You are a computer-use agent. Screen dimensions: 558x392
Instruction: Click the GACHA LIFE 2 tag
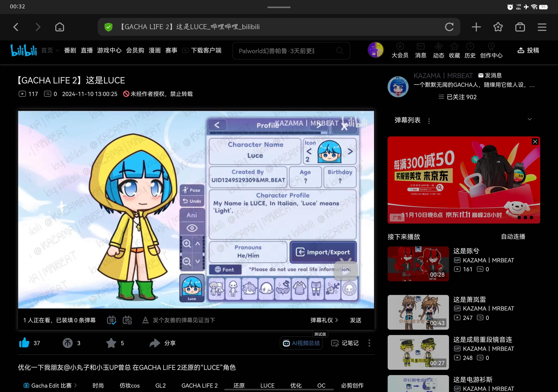(x=199, y=385)
